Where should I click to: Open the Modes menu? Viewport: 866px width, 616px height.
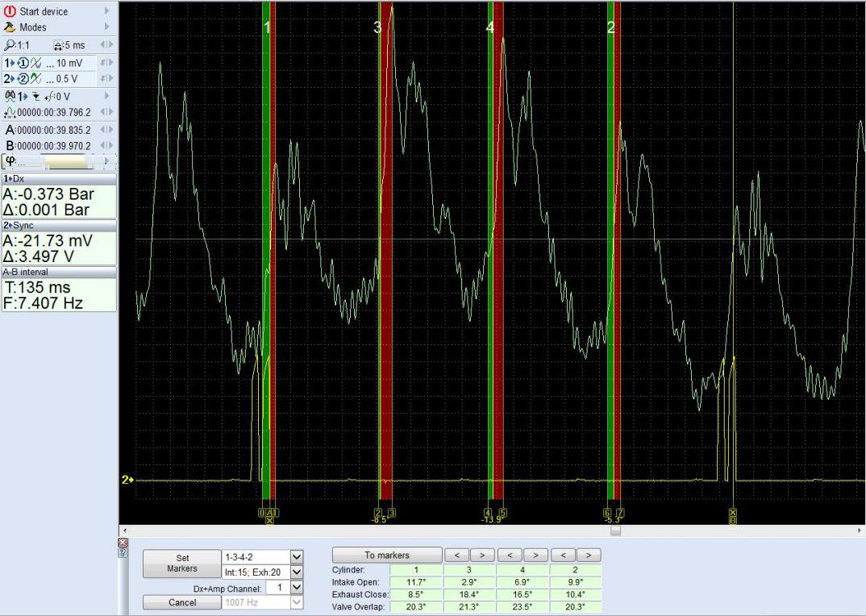click(32, 27)
